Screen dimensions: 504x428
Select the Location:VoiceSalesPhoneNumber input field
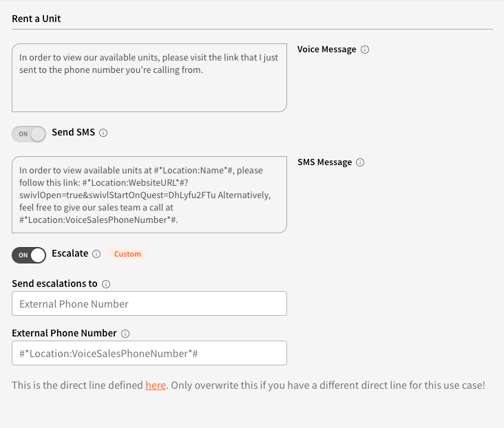149,353
